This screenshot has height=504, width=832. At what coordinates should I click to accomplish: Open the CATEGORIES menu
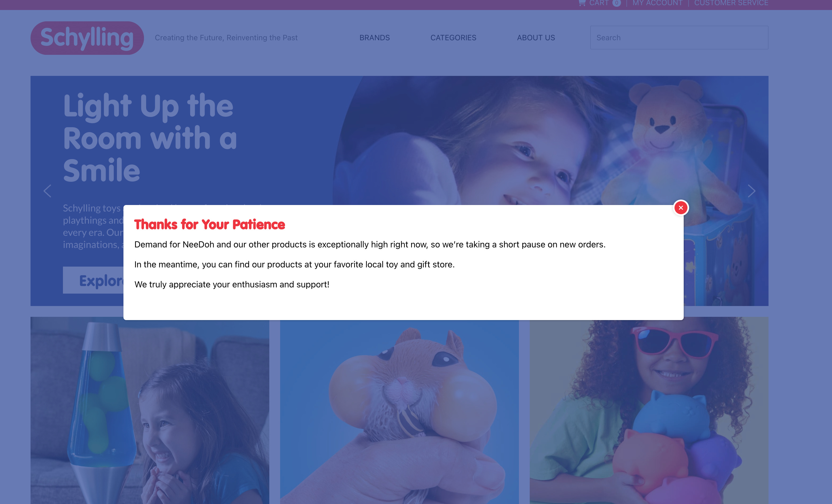point(453,38)
